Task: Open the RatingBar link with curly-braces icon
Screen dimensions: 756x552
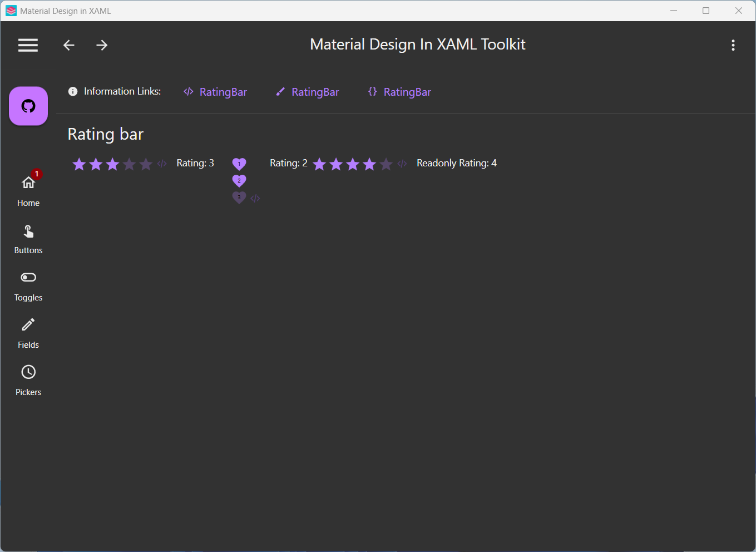Action: pos(399,92)
